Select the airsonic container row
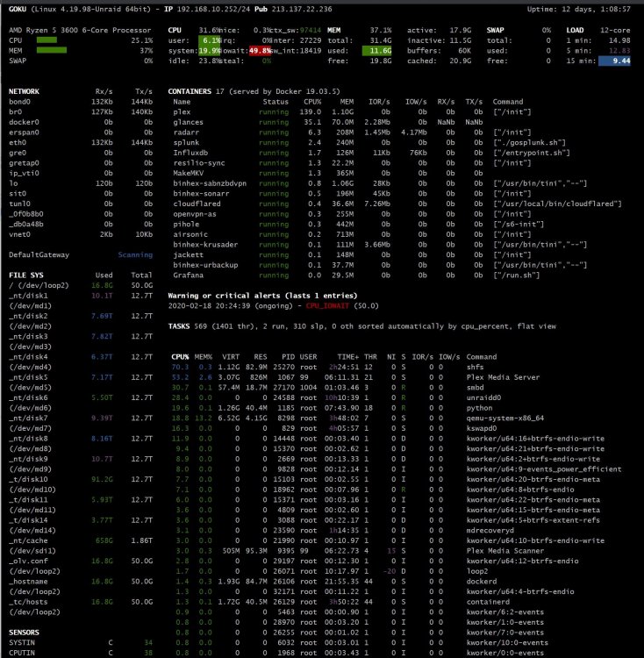The height and width of the screenshot is (658, 644). 352,234
